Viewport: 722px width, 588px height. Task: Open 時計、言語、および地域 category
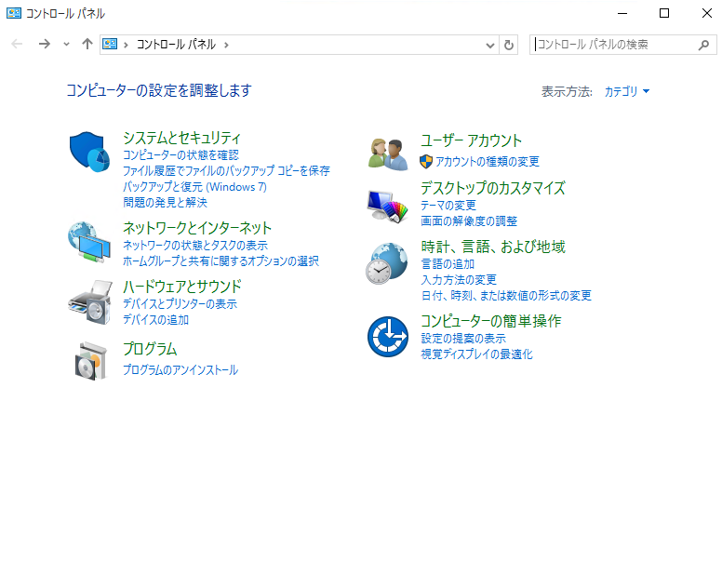[x=493, y=247]
